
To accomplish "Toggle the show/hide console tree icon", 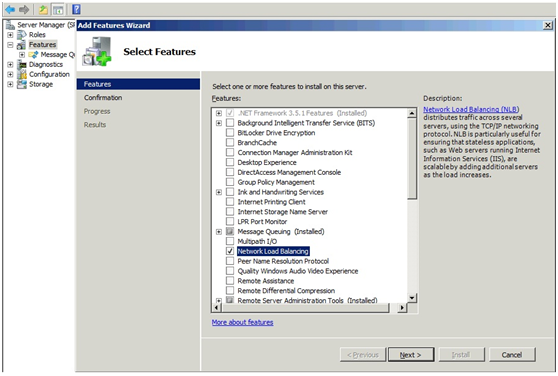I will click(x=58, y=9).
